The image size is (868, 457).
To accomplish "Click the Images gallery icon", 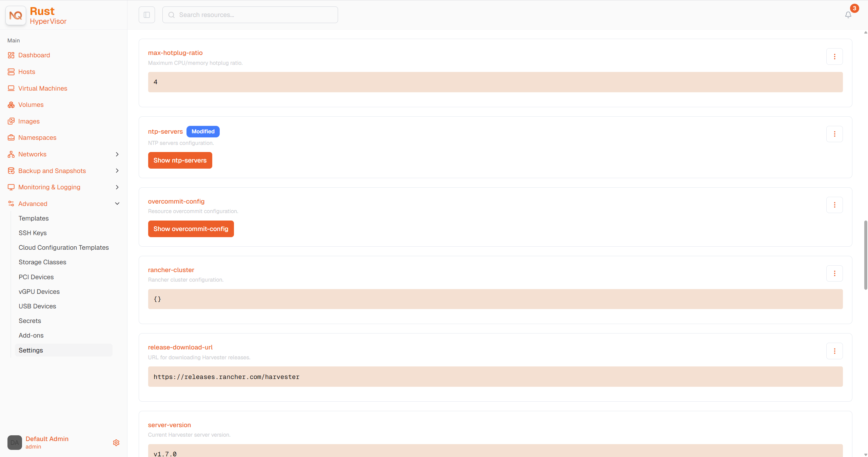I will 11,121.
